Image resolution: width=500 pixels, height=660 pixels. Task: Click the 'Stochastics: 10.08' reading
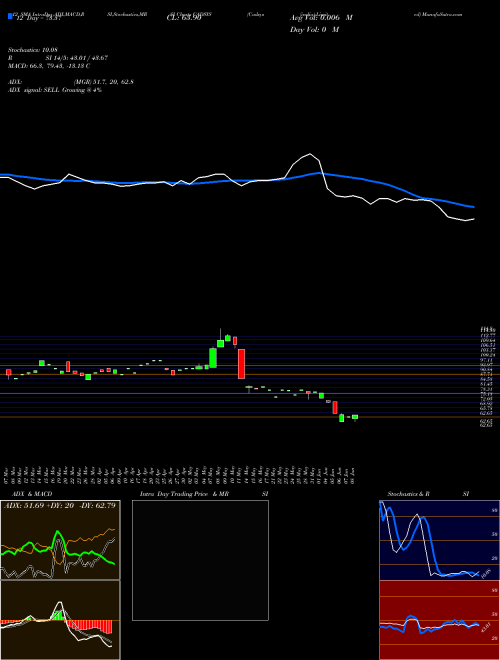coord(31,49)
